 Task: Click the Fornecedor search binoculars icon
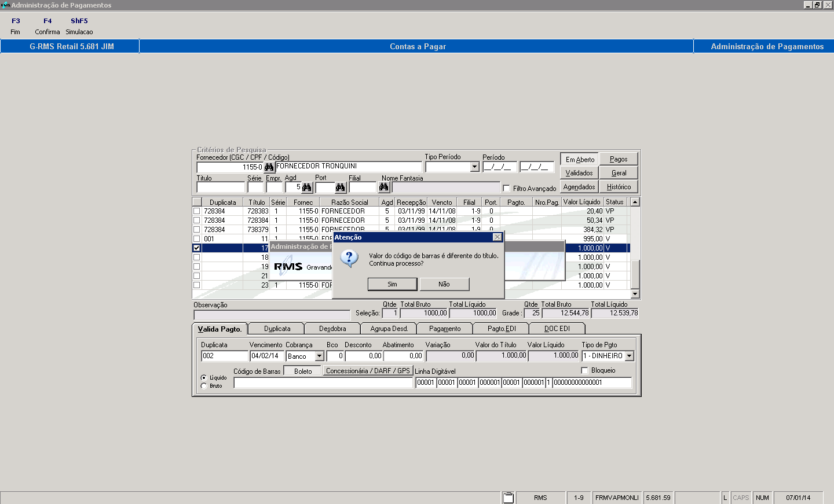(269, 167)
